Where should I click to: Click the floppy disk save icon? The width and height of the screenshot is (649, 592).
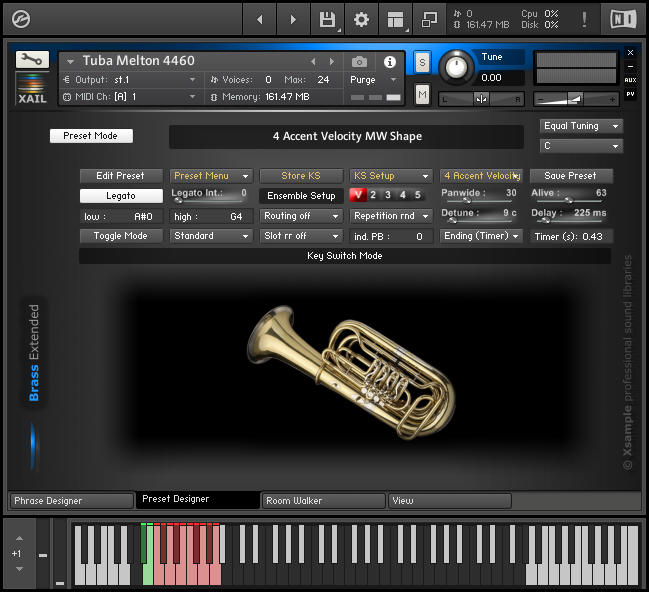pyautogui.click(x=327, y=19)
